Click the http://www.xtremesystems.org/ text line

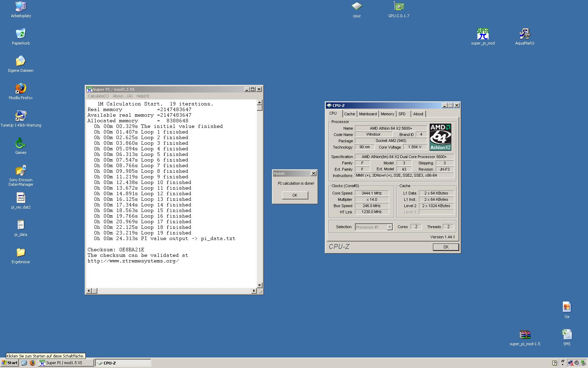(x=133, y=261)
